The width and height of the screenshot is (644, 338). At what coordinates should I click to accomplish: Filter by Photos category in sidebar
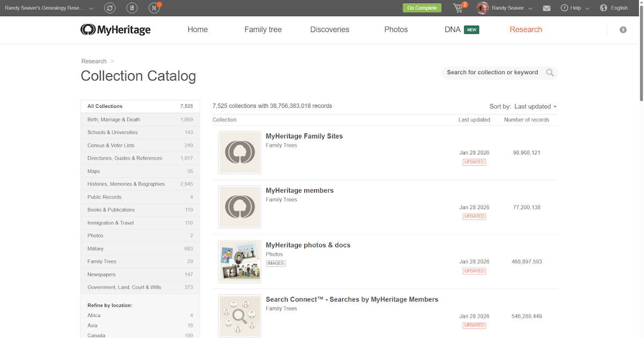pos(140,236)
